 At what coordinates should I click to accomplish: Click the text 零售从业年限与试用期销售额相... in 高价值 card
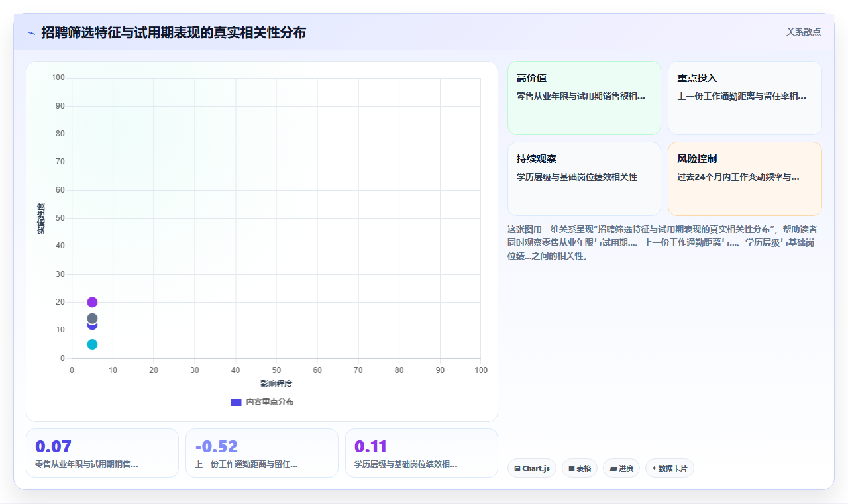point(581,96)
